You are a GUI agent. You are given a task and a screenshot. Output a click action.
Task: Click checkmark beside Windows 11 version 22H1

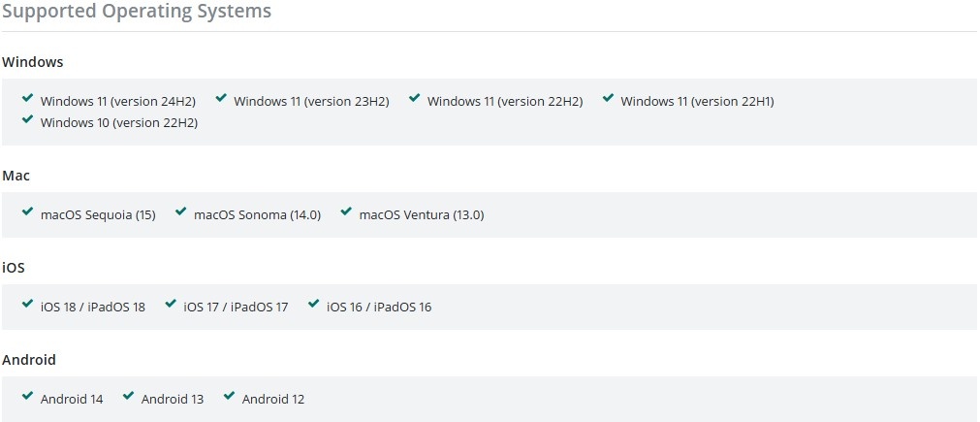(608, 98)
